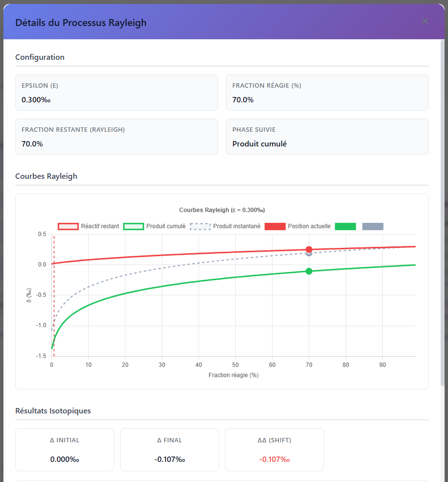
Task: Select the green marker on cumulative product curve
Action: coord(309,271)
